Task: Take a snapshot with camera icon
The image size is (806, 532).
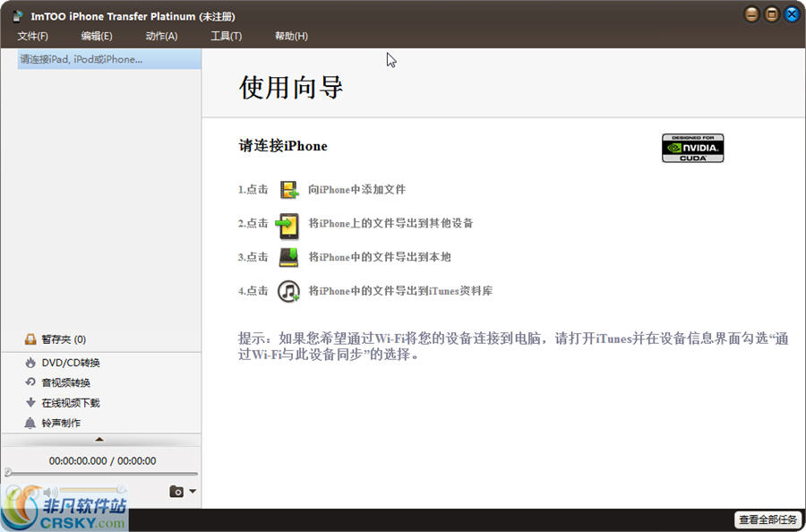Action: [x=176, y=492]
